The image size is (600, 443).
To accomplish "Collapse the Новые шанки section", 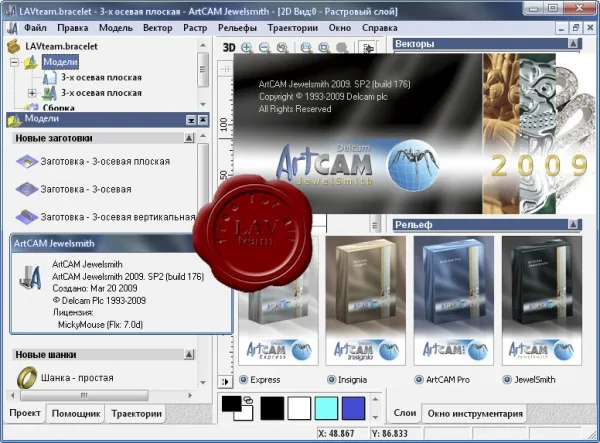I will click(189, 355).
